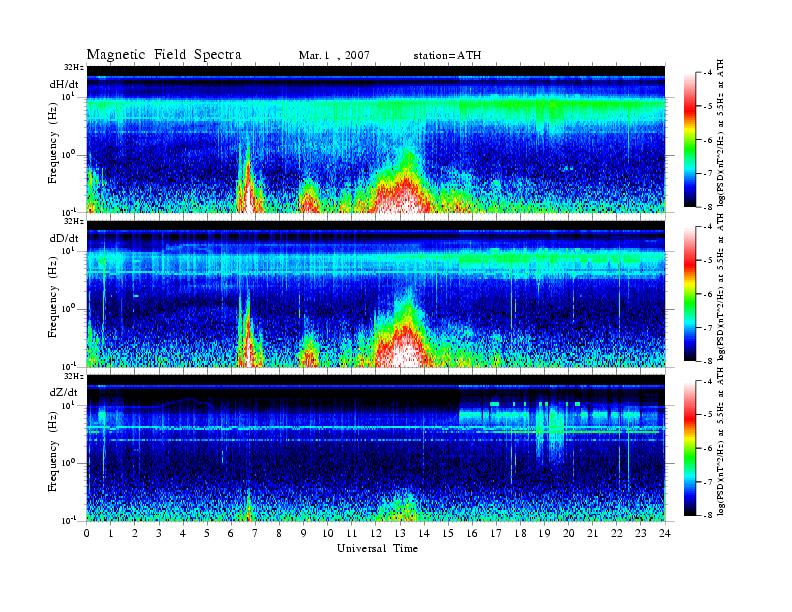Click hour 6 on the Universal Time axis
Image resolution: width=792 pixels, height=612 pixels.
click(x=231, y=533)
